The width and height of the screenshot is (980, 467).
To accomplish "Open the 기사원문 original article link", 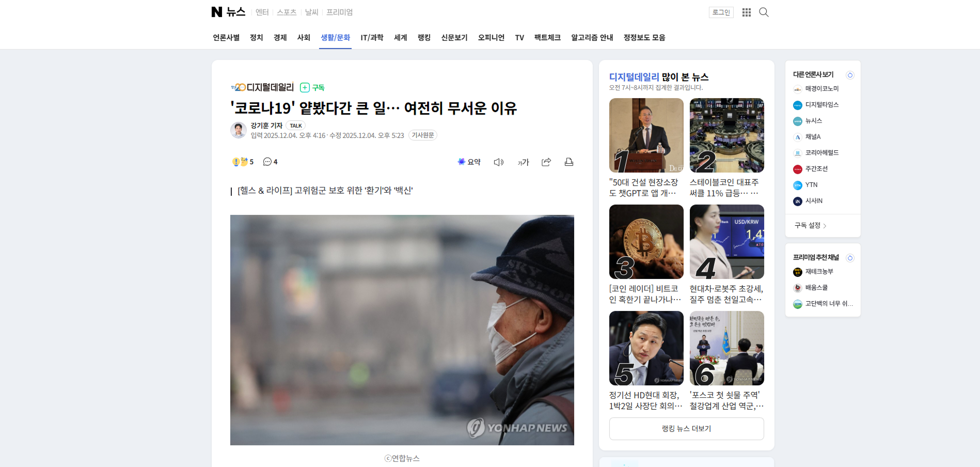I will [422, 135].
